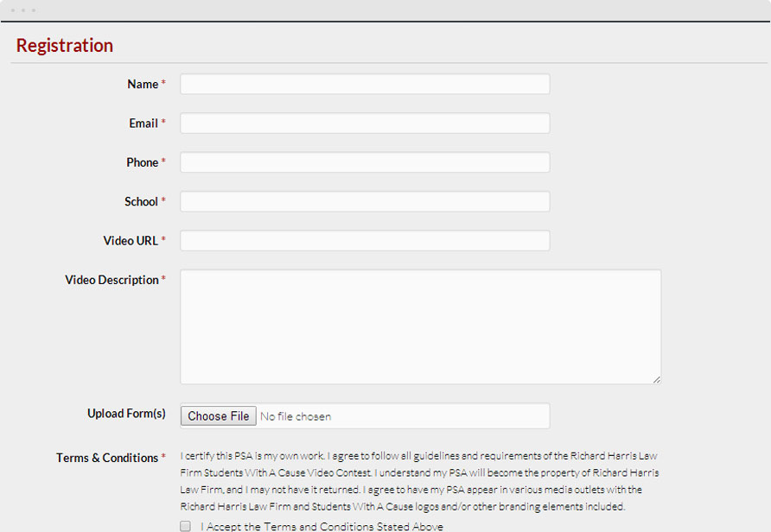771x532 pixels.
Task: Click the Terms & Conditions label
Action: click(x=107, y=458)
